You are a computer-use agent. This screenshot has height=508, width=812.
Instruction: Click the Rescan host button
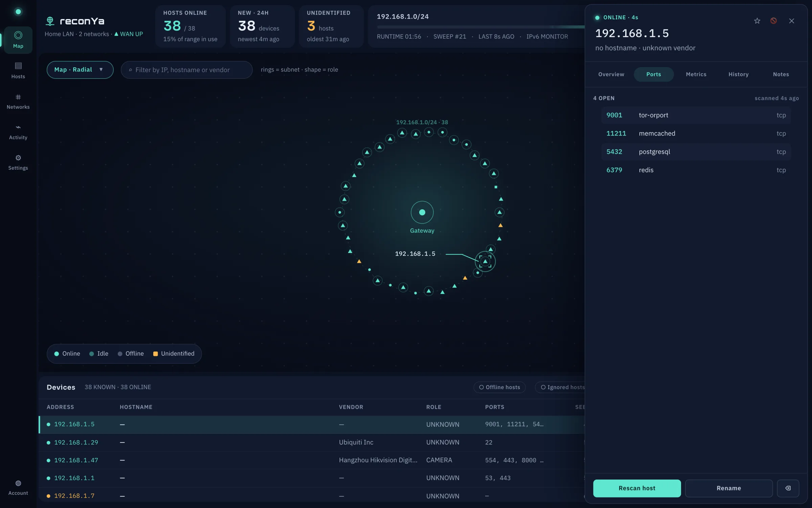pos(637,488)
